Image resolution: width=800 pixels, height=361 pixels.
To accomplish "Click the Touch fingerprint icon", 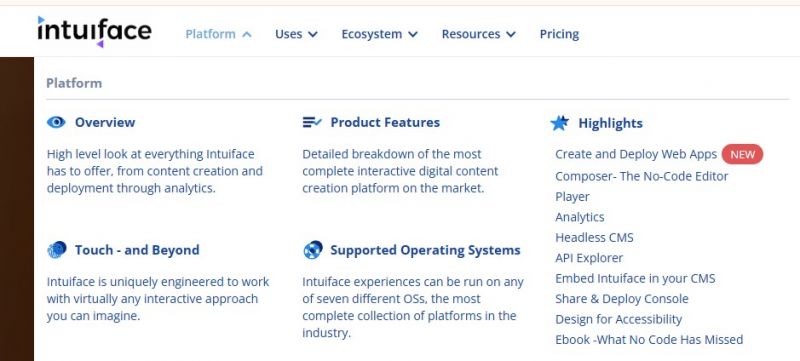I will (57, 250).
